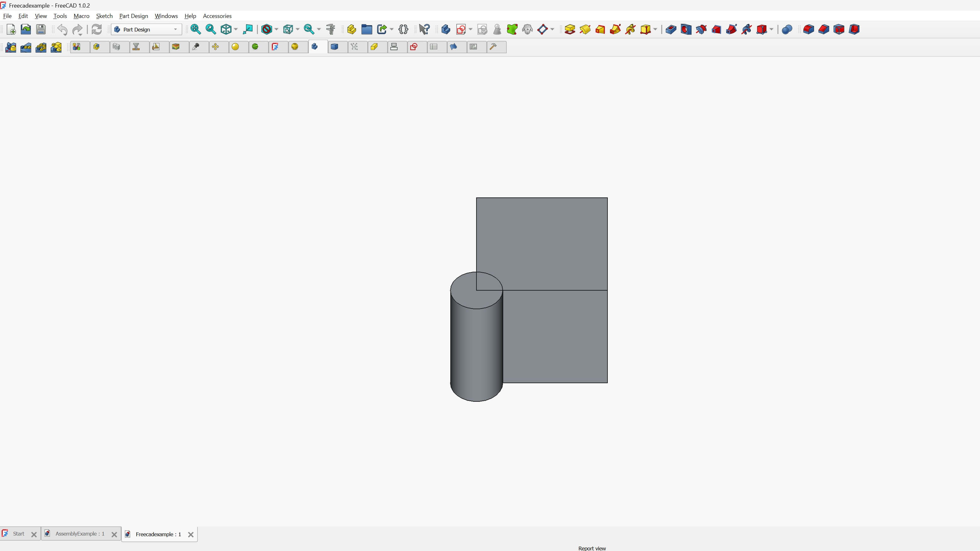Save the current document
This screenshot has width=980, height=551.
pyautogui.click(x=41, y=29)
